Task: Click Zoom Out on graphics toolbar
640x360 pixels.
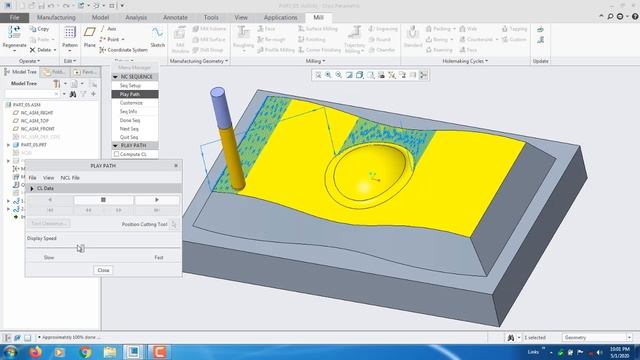Action: tap(338, 75)
